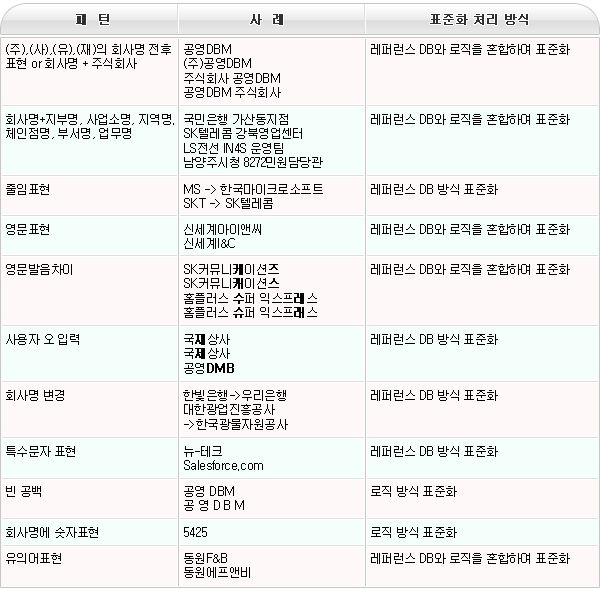Click the '공영DMB' typo example
Image resolution: width=600 pixels, height=590 pixels.
(x=209, y=368)
